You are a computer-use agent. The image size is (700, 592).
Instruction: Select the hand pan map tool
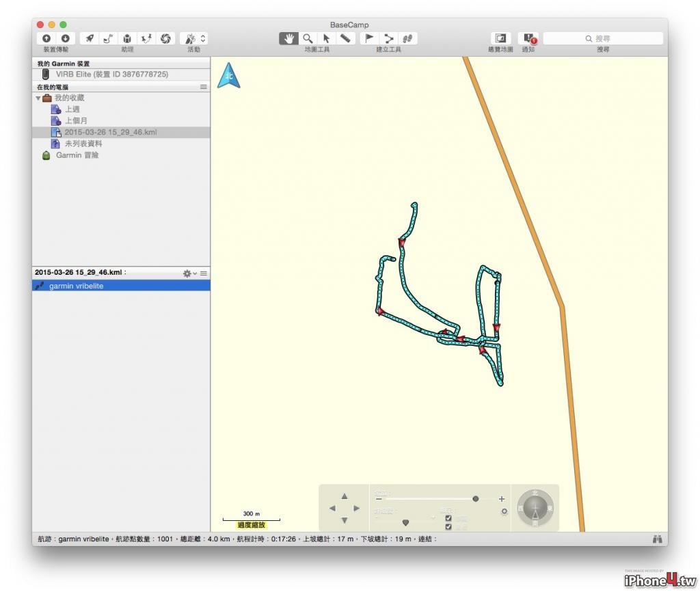[x=288, y=39]
